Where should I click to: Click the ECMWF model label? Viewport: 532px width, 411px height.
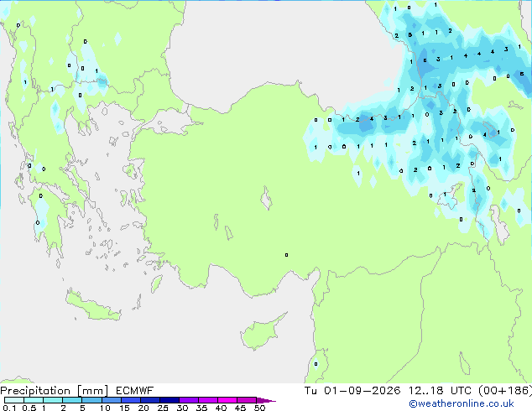pos(134,391)
